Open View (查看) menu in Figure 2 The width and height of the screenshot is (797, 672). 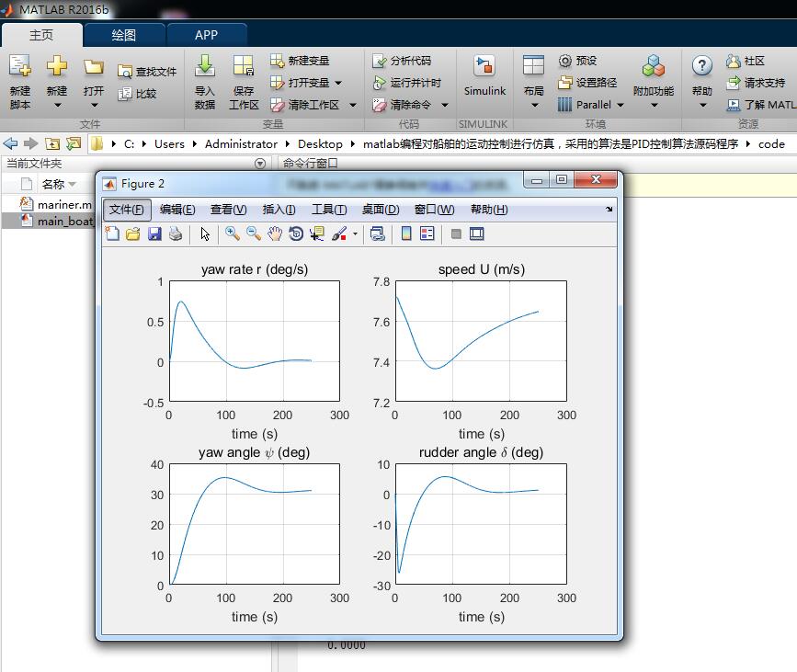tap(229, 210)
